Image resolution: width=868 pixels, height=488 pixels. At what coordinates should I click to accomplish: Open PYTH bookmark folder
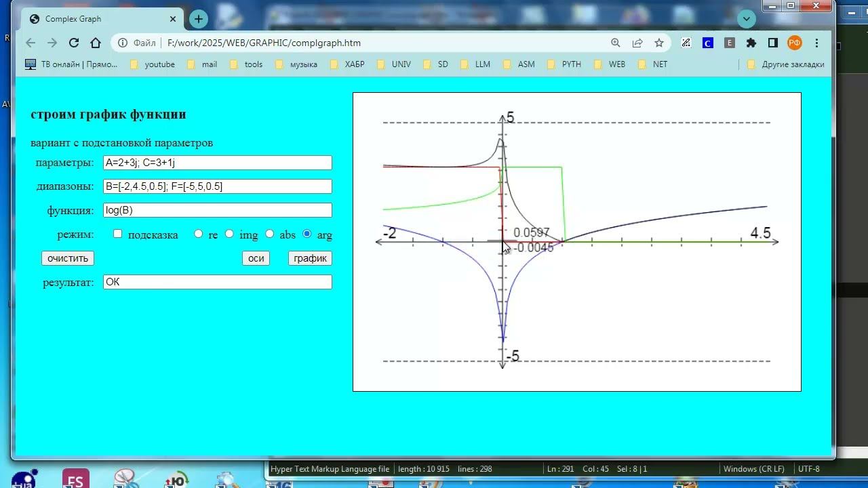click(x=564, y=64)
